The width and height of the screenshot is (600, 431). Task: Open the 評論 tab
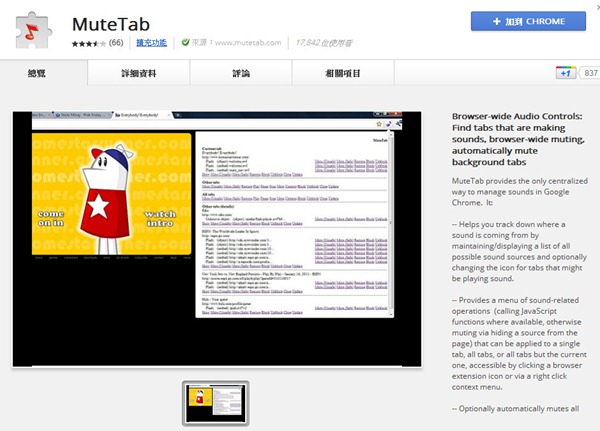pyautogui.click(x=241, y=73)
